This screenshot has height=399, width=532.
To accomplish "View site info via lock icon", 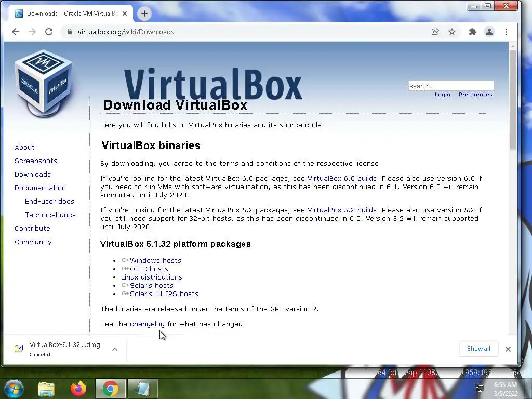I will click(x=70, y=32).
